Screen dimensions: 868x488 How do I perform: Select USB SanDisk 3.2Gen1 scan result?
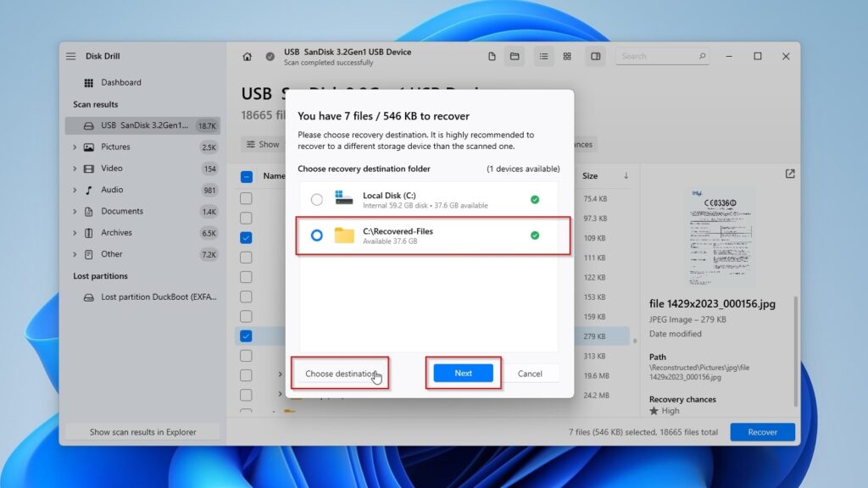[142, 125]
